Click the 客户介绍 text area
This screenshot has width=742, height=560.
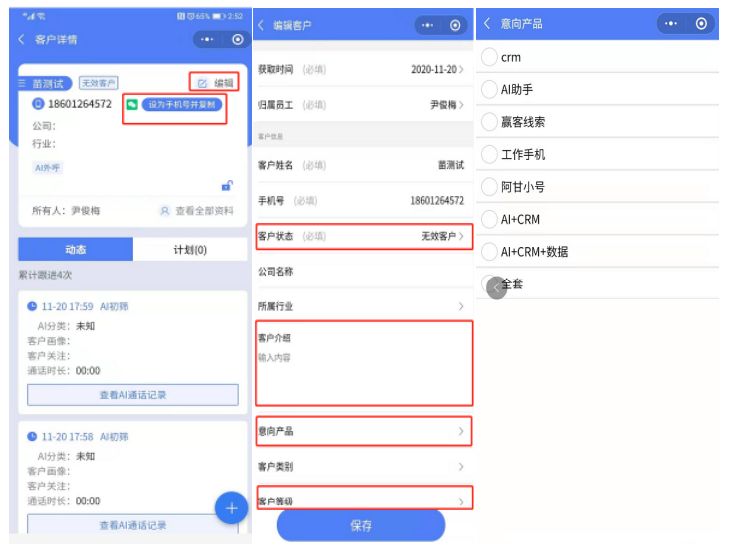click(x=364, y=363)
